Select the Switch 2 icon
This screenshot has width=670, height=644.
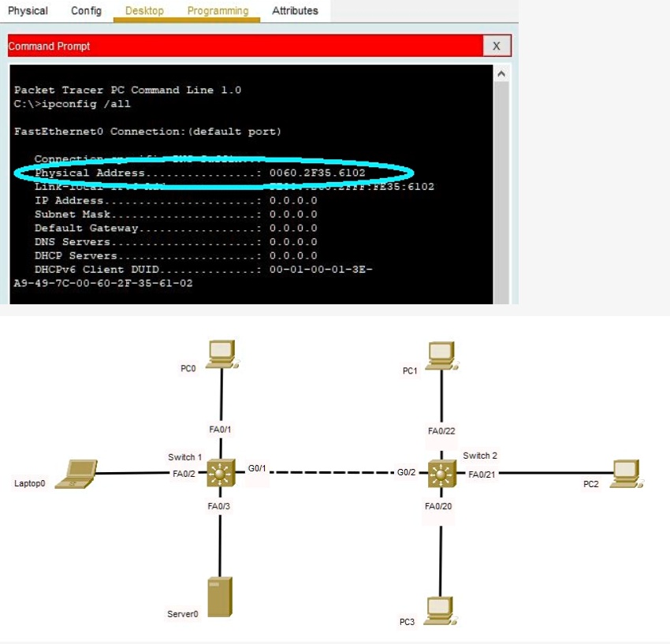pos(443,474)
